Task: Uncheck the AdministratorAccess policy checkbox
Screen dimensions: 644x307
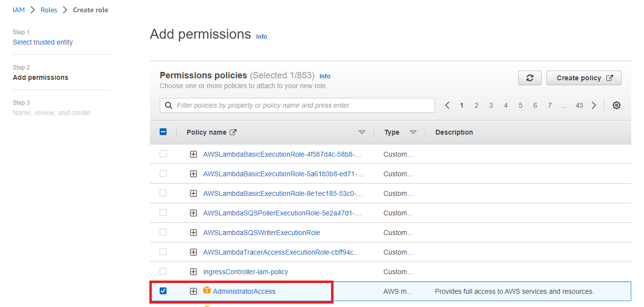Action: 163,291
